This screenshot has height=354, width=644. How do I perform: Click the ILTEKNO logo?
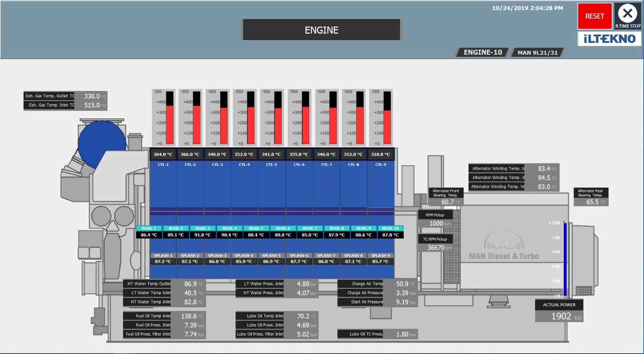coord(609,39)
